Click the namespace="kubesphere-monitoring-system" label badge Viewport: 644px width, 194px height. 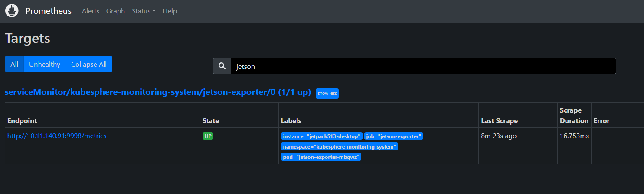click(339, 147)
